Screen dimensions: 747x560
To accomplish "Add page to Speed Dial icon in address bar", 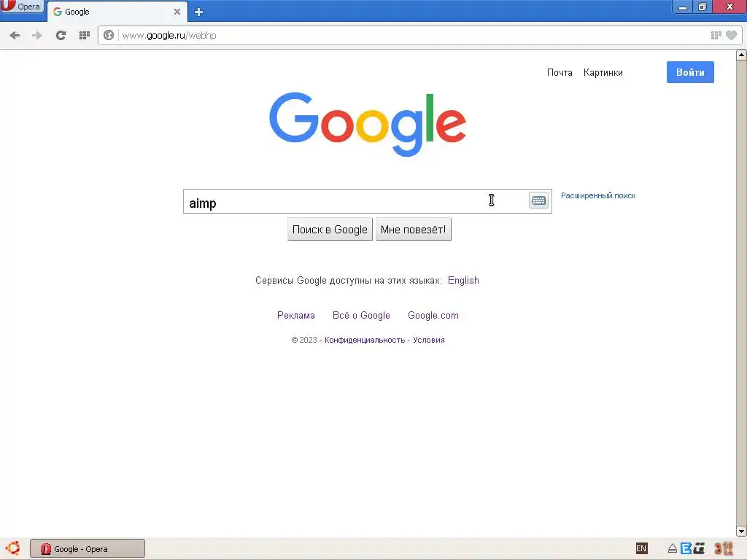I will point(716,35).
